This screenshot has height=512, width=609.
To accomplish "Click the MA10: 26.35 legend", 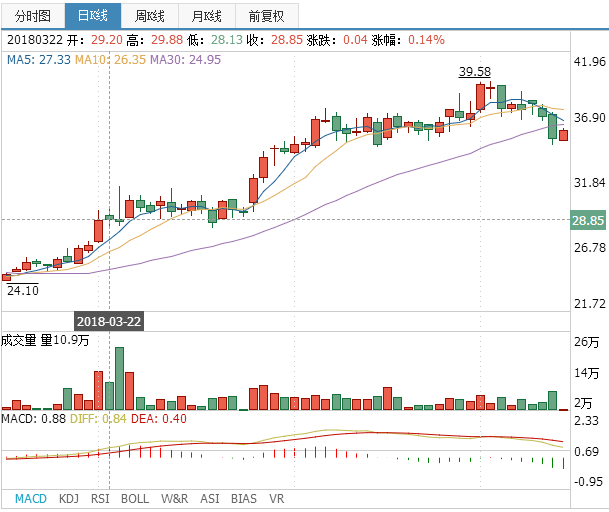I will (x=110, y=59).
